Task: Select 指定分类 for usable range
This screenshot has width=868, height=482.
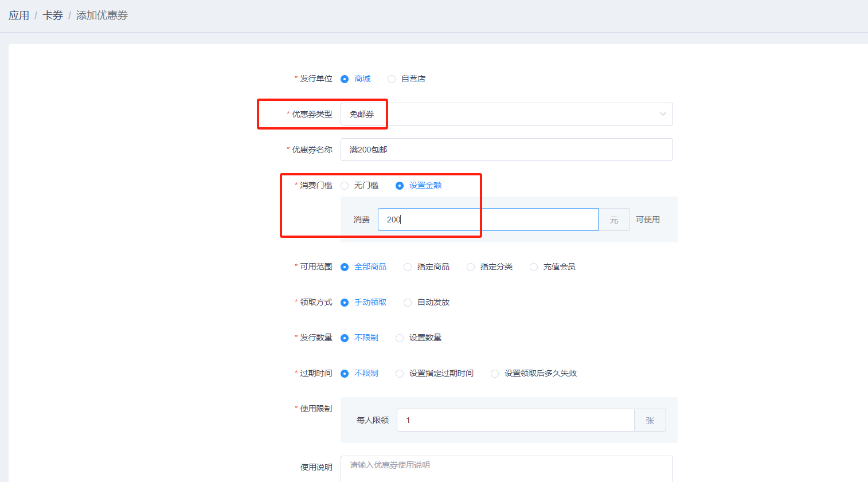Action: (471, 267)
